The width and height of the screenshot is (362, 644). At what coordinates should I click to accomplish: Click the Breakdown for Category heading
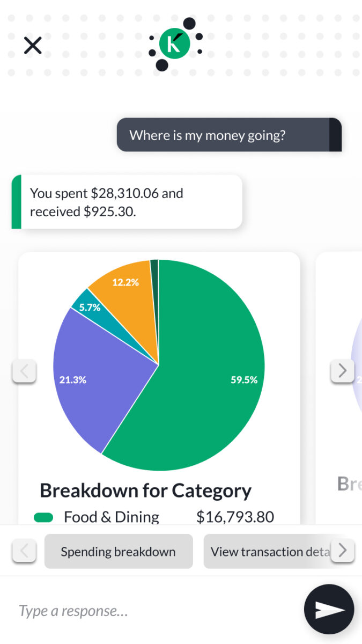pyautogui.click(x=145, y=490)
